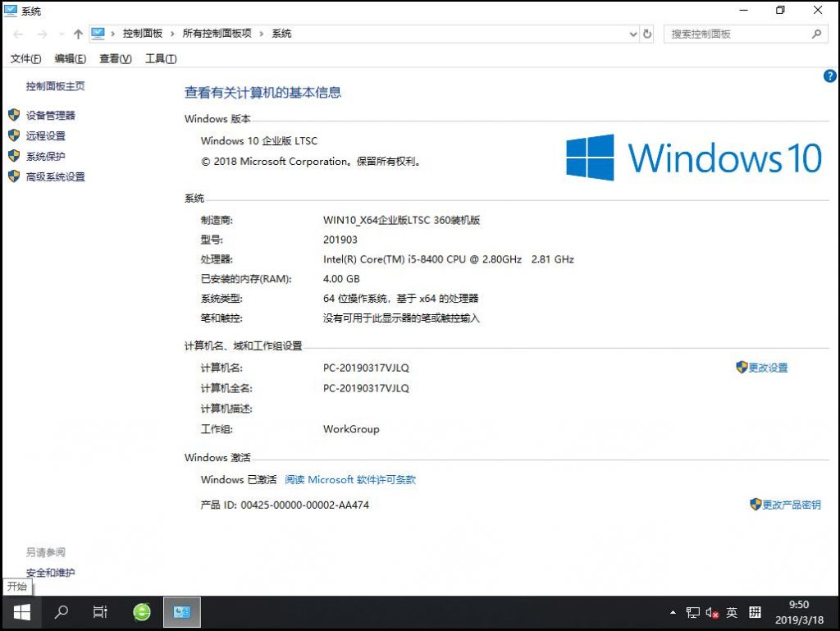Click the shield icon beside 远程设置

click(14, 135)
